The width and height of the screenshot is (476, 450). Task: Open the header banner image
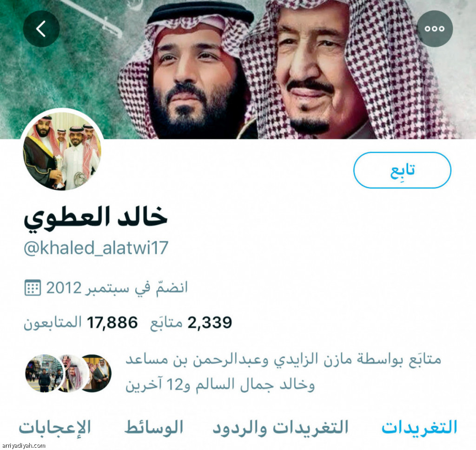(238, 70)
